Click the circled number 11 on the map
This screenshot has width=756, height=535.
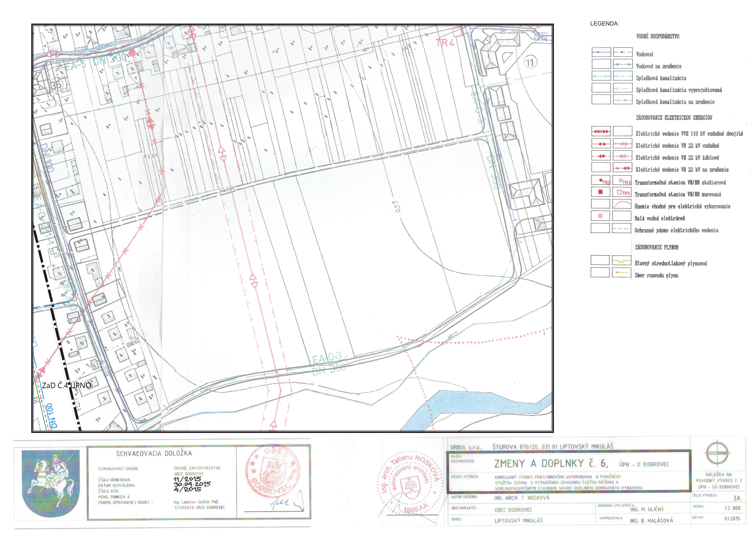[530, 62]
